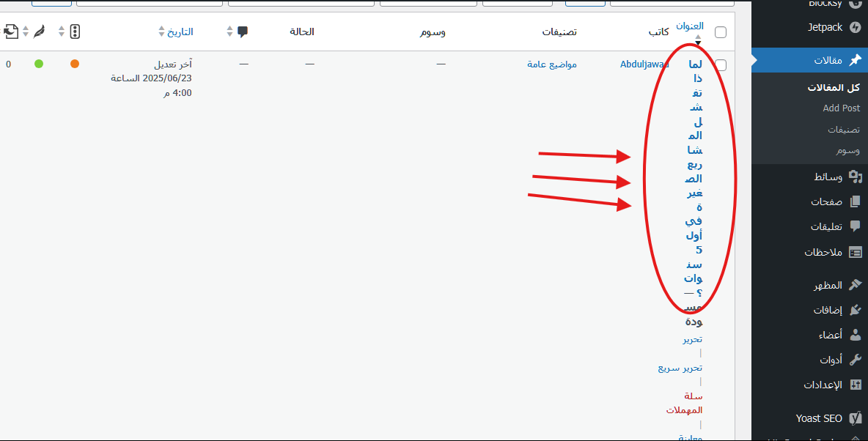Screen dimensions: 868x441
Task: Click category link مواضيع عامة
Action: [552, 64]
